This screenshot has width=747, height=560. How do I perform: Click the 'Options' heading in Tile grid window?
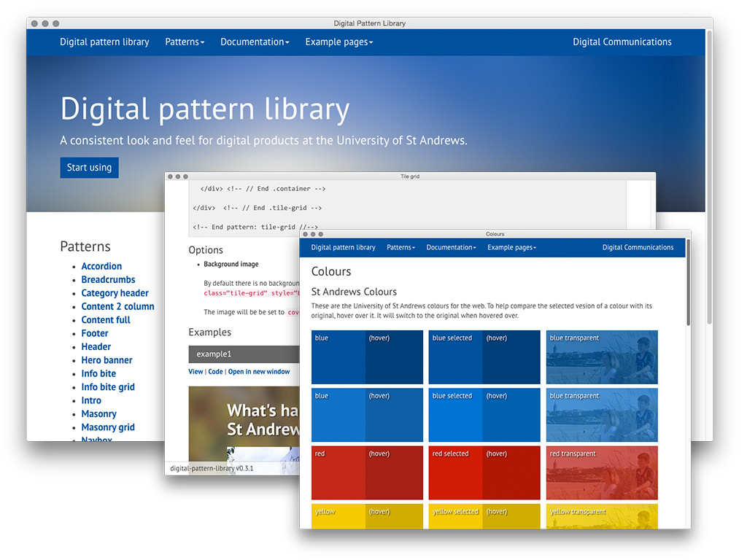(206, 250)
